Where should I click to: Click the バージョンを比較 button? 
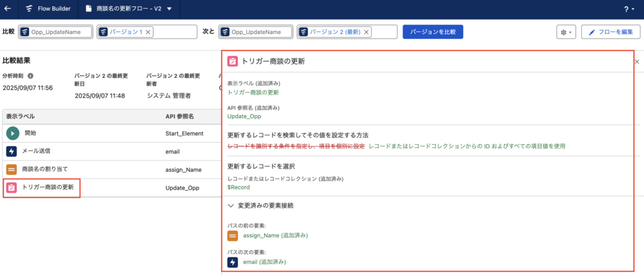(x=433, y=31)
